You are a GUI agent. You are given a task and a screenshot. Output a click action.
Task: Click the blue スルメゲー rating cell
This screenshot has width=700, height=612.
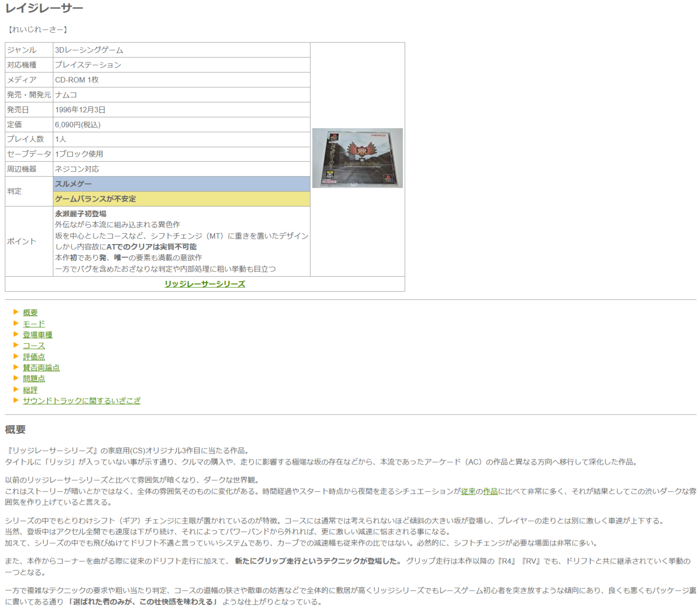182,184
